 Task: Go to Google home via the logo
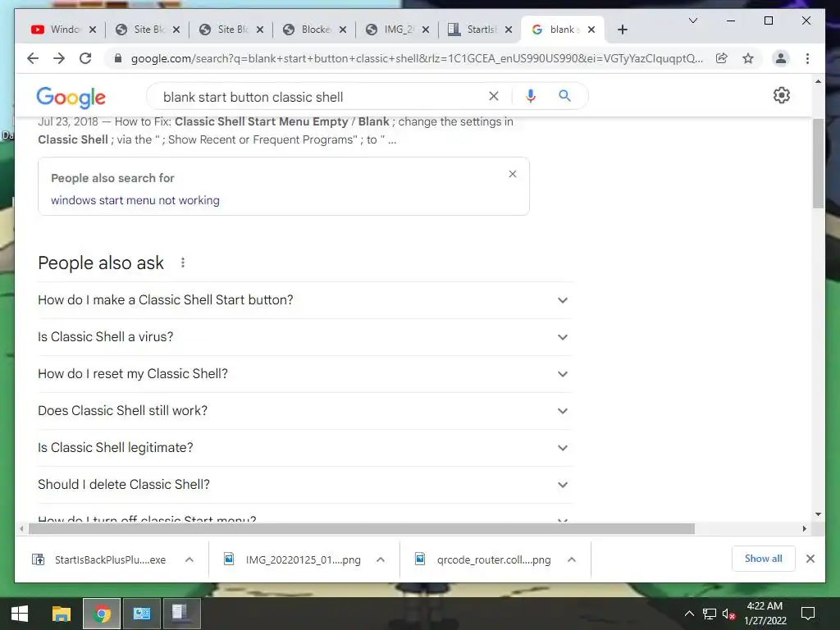click(x=71, y=97)
